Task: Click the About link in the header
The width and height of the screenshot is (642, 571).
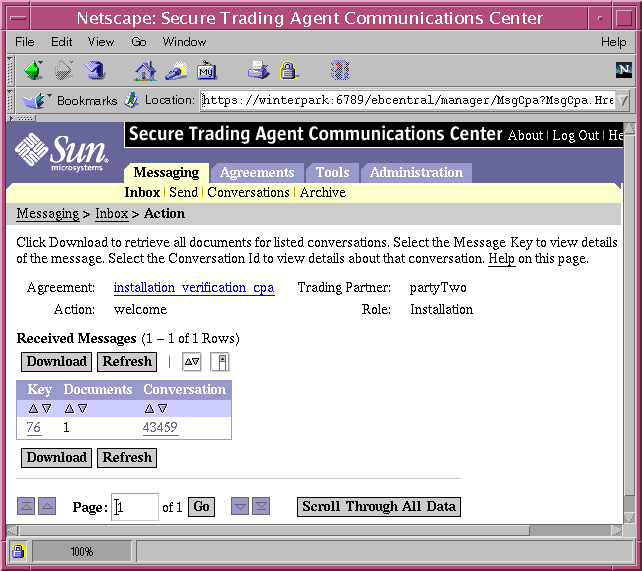Action: 525,135
